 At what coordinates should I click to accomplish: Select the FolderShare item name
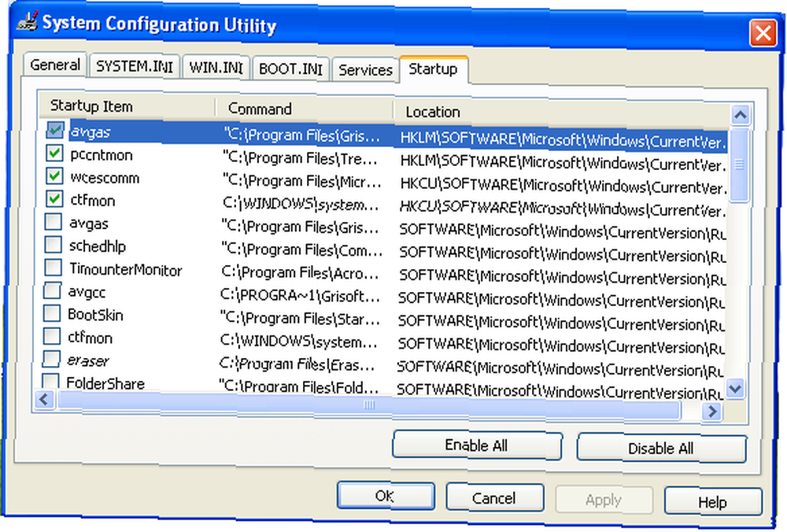105,383
